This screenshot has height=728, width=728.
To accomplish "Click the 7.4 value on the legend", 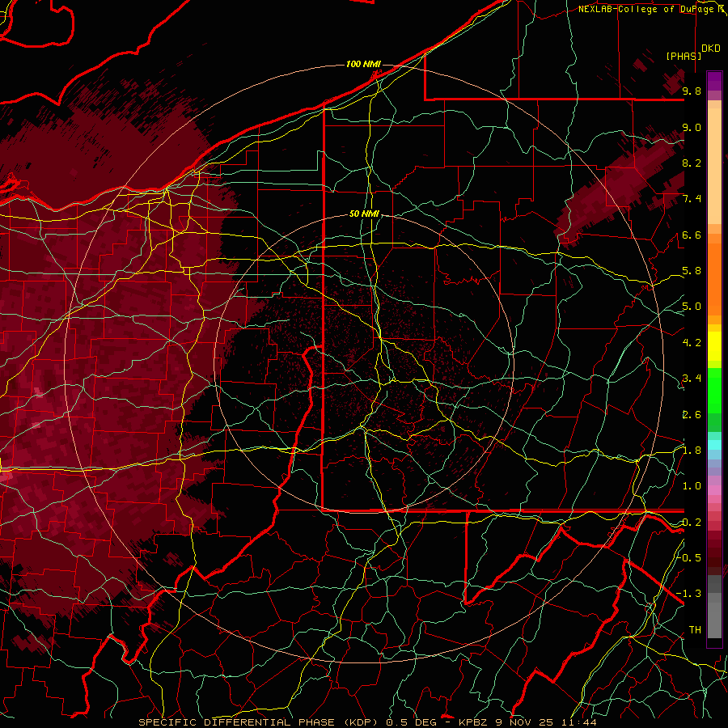I will click(x=692, y=199).
